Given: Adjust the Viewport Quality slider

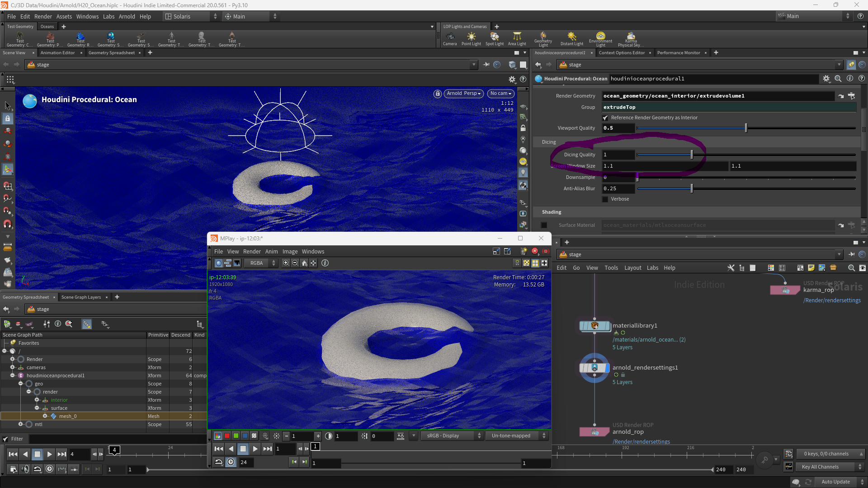Looking at the screenshot, I should 746,128.
